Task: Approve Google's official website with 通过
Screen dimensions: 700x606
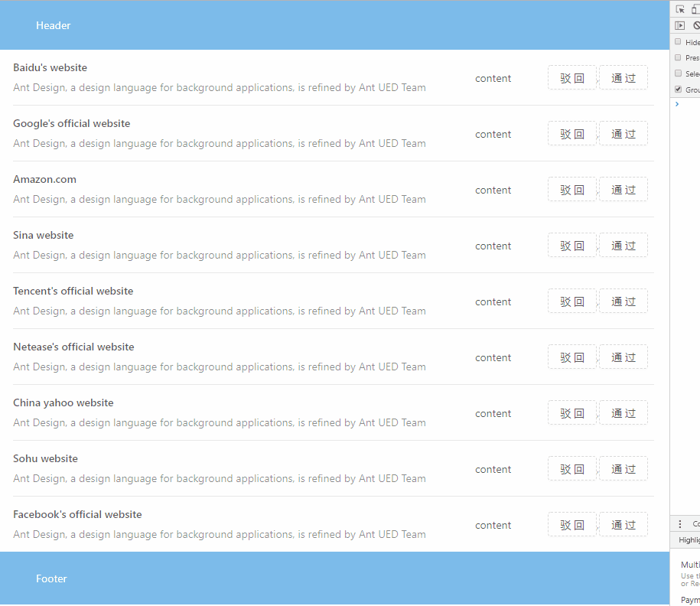Action: coord(623,134)
